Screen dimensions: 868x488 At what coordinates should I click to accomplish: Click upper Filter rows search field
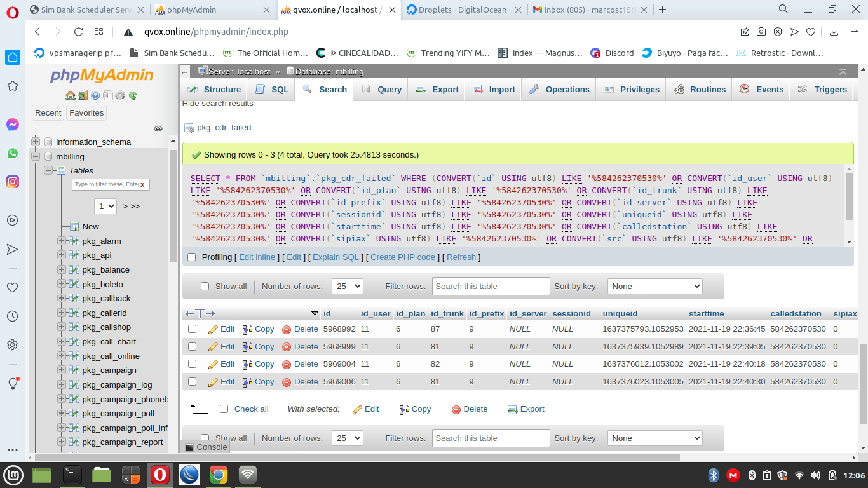coord(491,287)
